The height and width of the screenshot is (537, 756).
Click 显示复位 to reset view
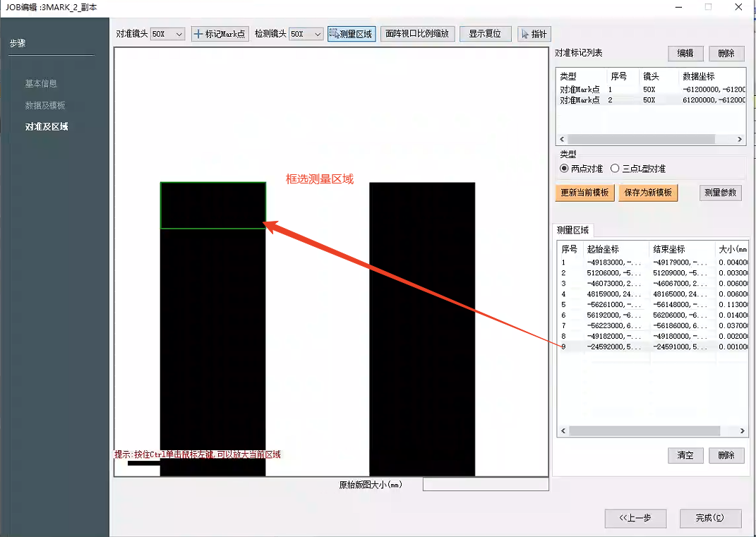tap(485, 34)
